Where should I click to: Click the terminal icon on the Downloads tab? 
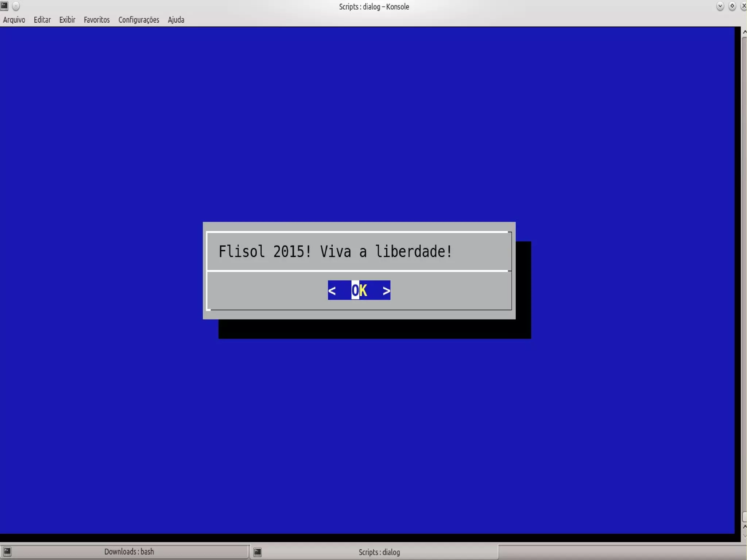click(x=7, y=552)
